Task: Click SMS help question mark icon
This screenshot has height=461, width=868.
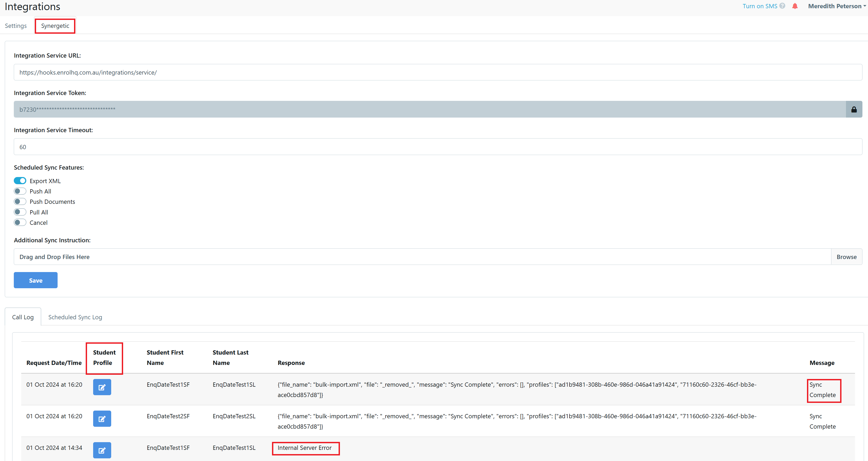Action: (x=782, y=6)
